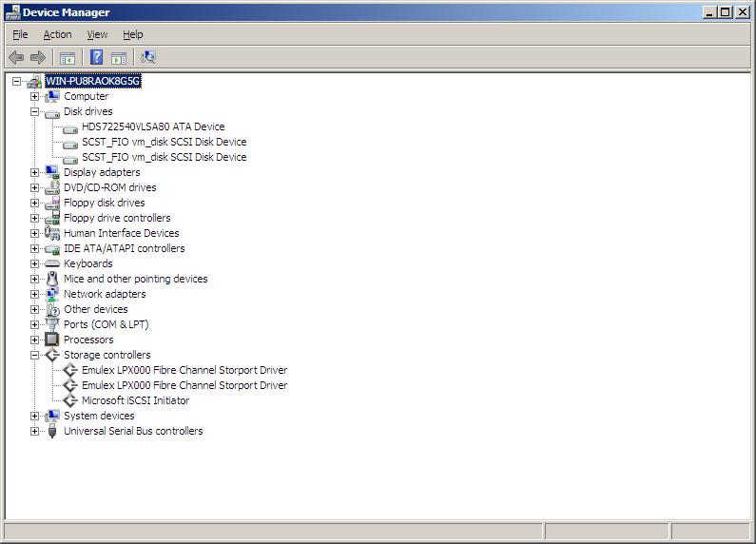Viewport: 756px width, 544px height.
Task: Open the Action menu
Action: pos(57,35)
